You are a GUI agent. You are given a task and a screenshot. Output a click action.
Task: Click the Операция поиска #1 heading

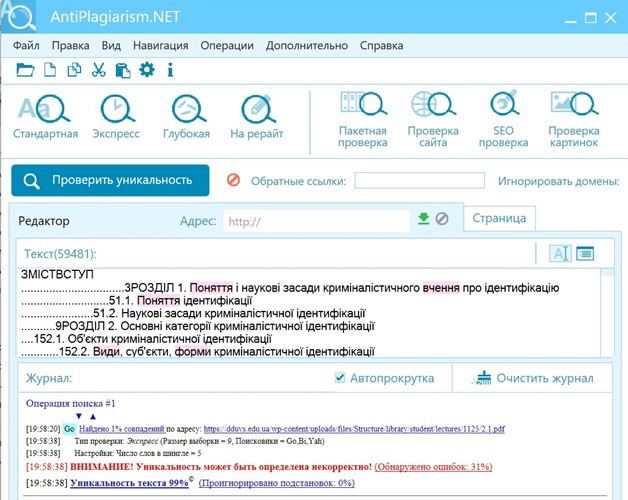click(x=70, y=403)
